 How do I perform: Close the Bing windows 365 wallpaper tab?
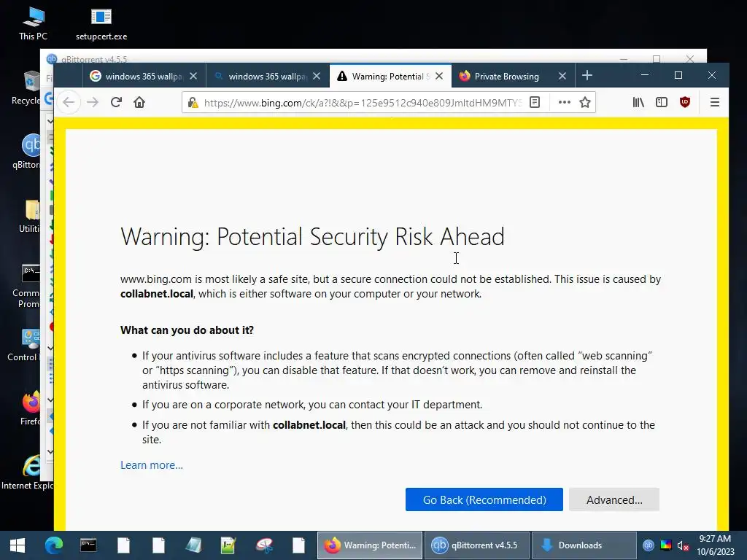click(x=317, y=76)
